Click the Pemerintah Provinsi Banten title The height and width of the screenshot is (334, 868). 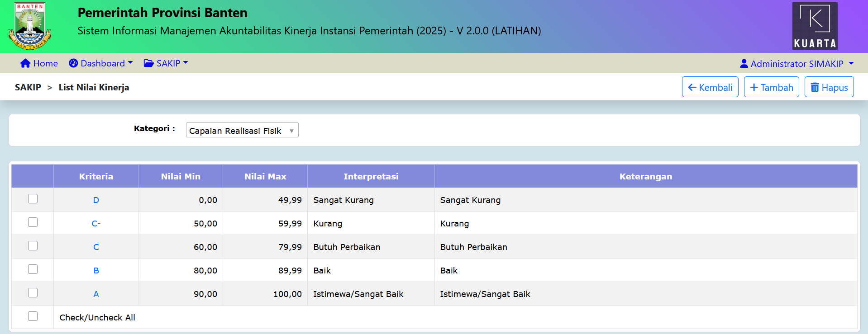[x=162, y=13]
